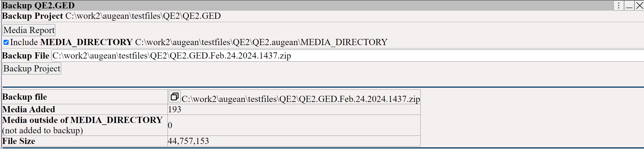The width and height of the screenshot is (644, 149).
Task: Select the File Size value 44,757,153
Action: [188, 141]
